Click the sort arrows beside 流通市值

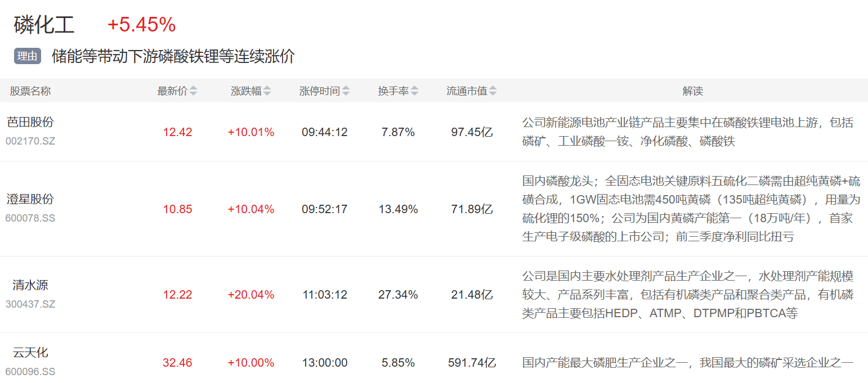click(493, 91)
